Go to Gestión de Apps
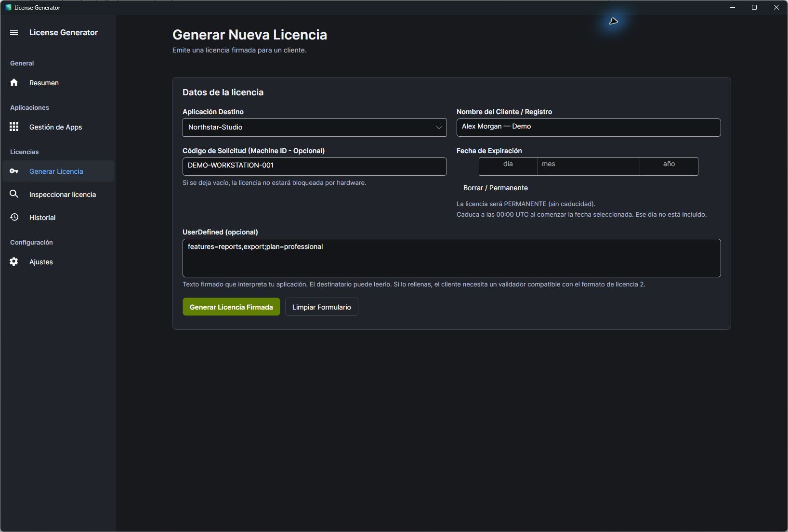 (x=58, y=127)
